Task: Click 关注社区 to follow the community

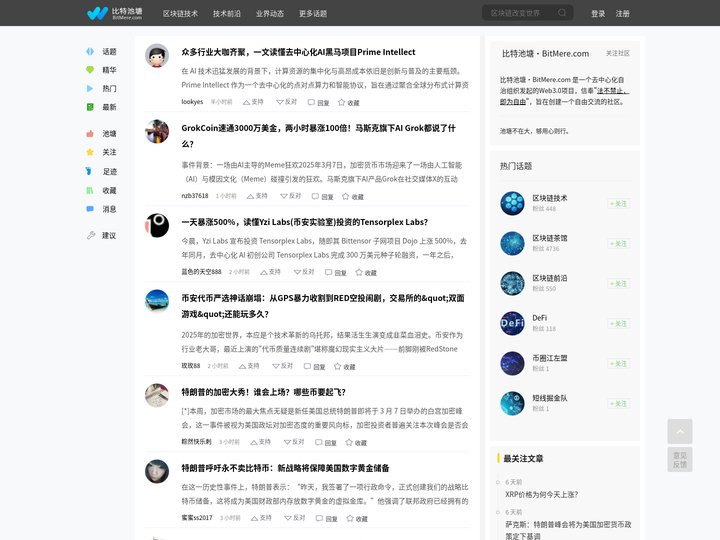Action: pos(618,53)
